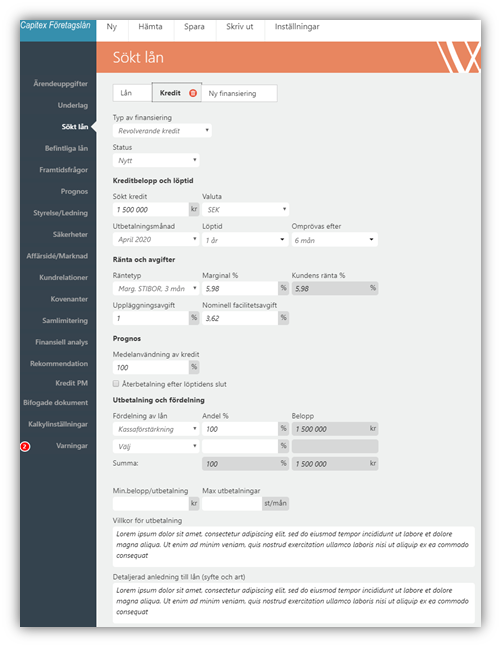Screen dimensions: 501x647
Task: Open Bifogade dokument in the sidebar
Action: pos(56,402)
